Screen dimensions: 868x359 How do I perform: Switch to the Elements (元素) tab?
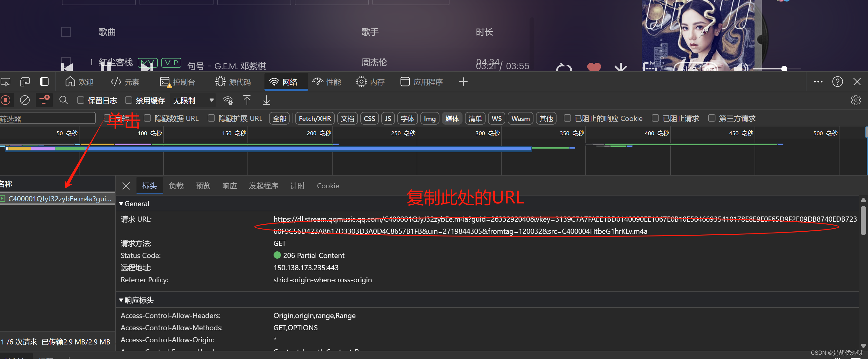pyautogui.click(x=125, y=82)
